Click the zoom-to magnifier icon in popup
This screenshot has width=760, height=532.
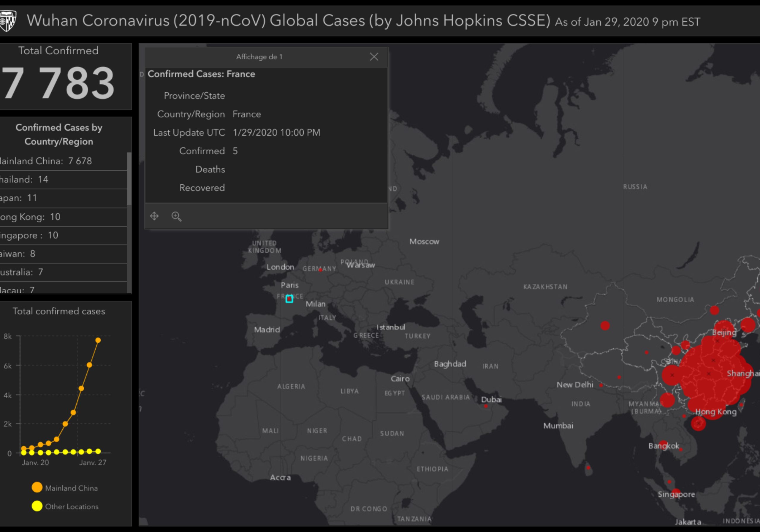point(176,216)
